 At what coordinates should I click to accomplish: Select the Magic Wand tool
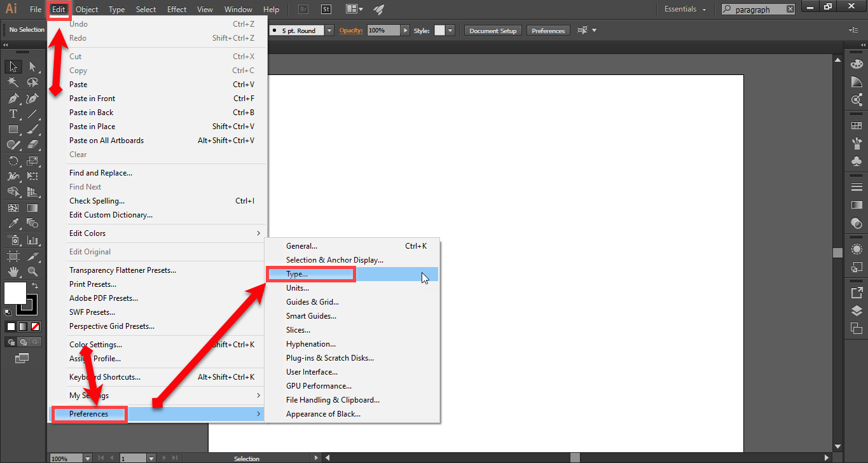pyautogui.click(x=13, y=83)
